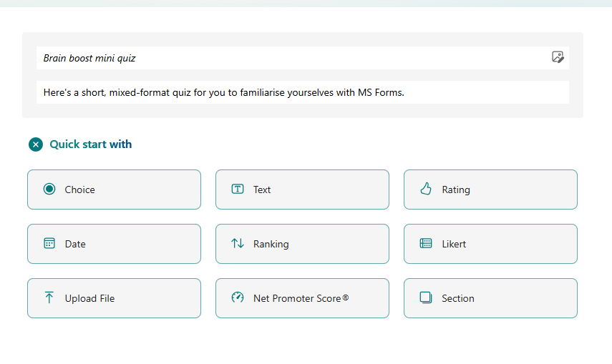Click the 'Quick start with' heading label

click(x=91, y=144)
